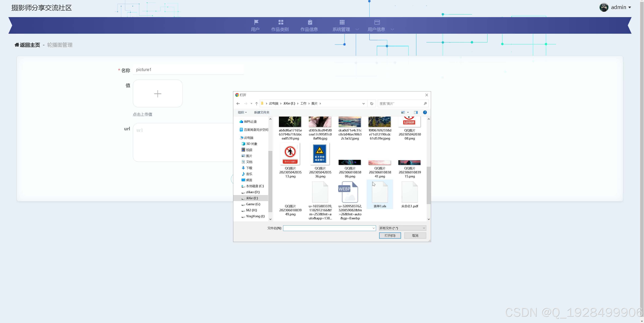Toggle the preview pane icon
This screenshot has width=644, height=323.
coord(416,113)
